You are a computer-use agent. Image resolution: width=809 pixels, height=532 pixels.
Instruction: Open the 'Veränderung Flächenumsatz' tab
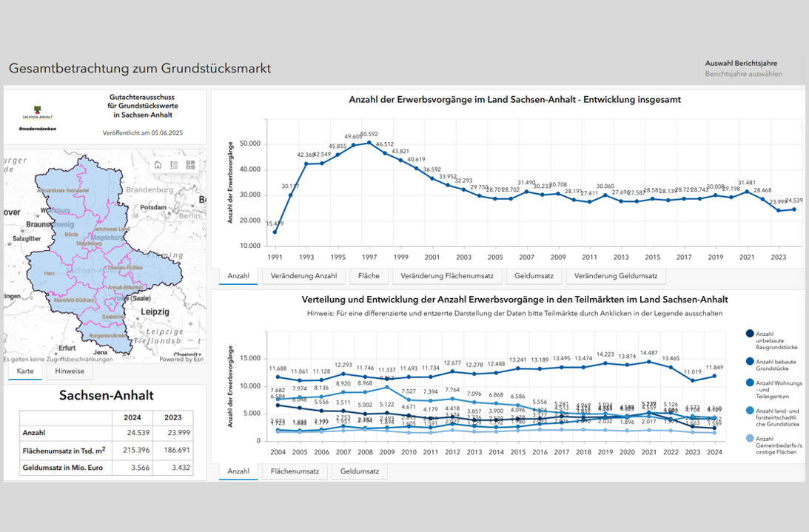coord(446,276)
